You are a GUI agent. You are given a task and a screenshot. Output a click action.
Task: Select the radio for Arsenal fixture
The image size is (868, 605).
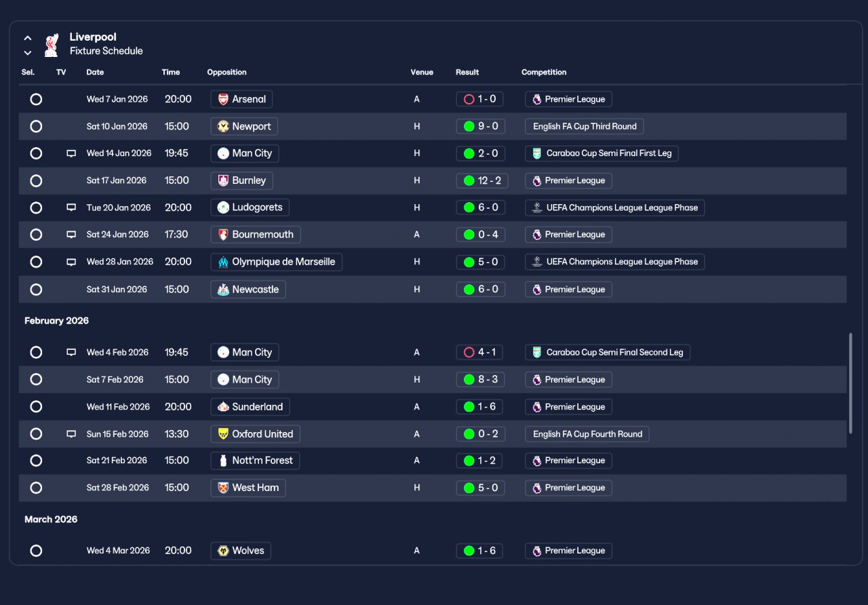coord(36,99)
